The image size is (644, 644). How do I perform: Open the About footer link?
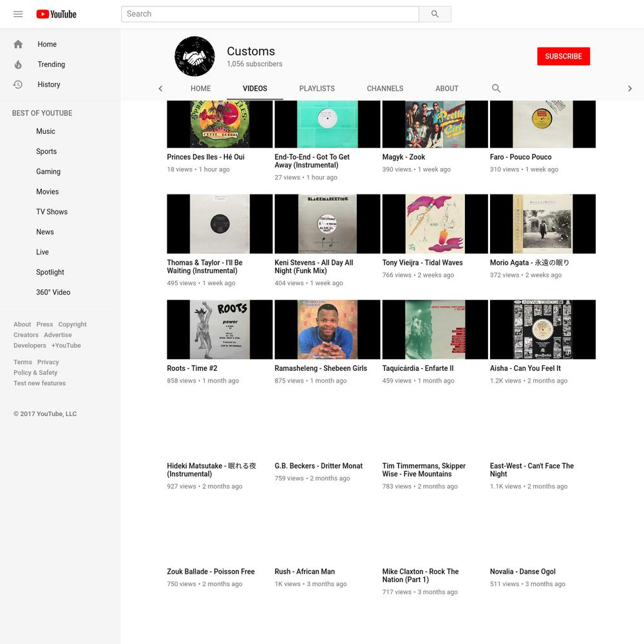click(22, 325)
